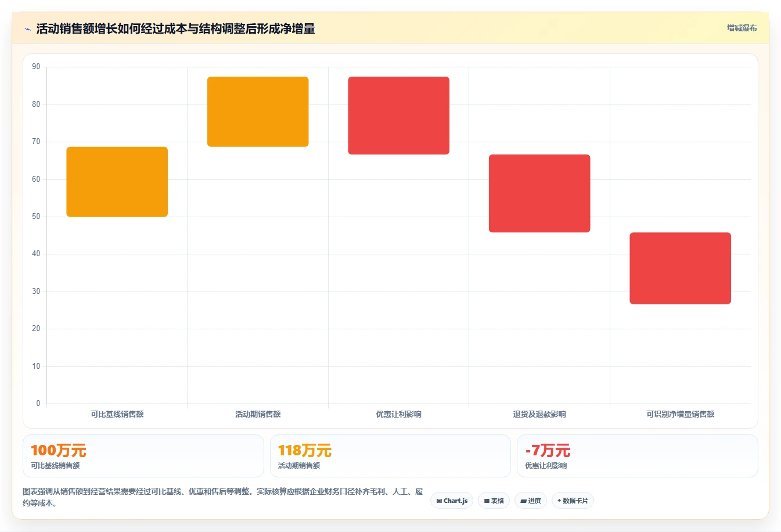The image size is (781, 532).
Task: Click the lightning icon beside the chart title
Action: pos(27,29)
